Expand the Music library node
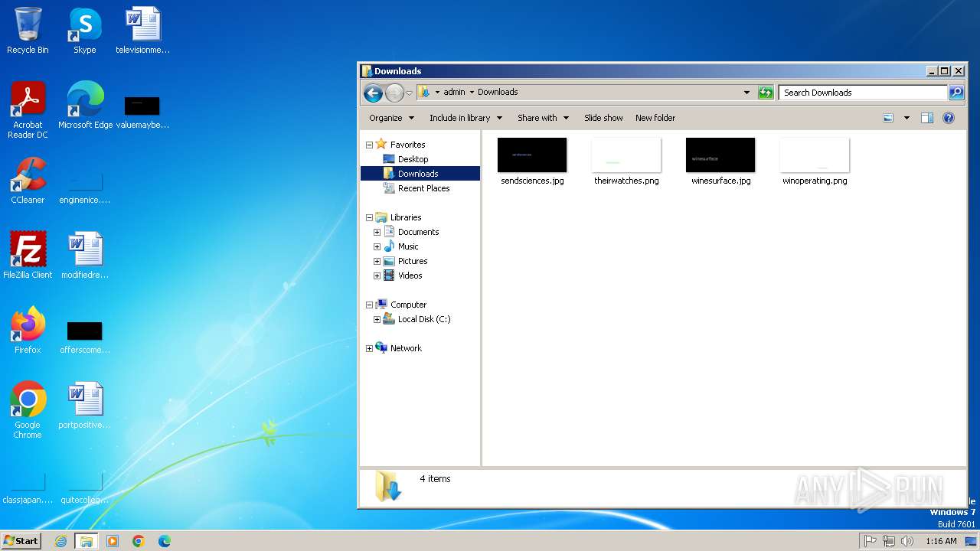 click(377, 246)
